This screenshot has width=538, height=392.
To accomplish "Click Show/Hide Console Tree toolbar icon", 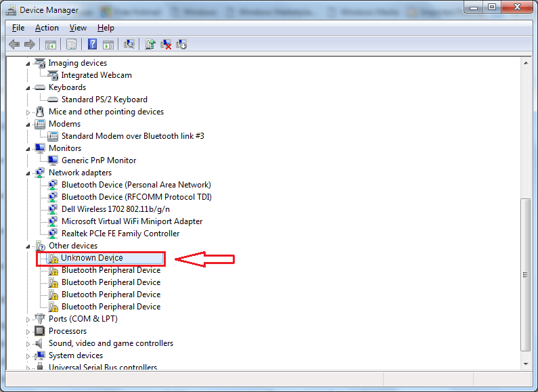I will (x=51, y=44).
